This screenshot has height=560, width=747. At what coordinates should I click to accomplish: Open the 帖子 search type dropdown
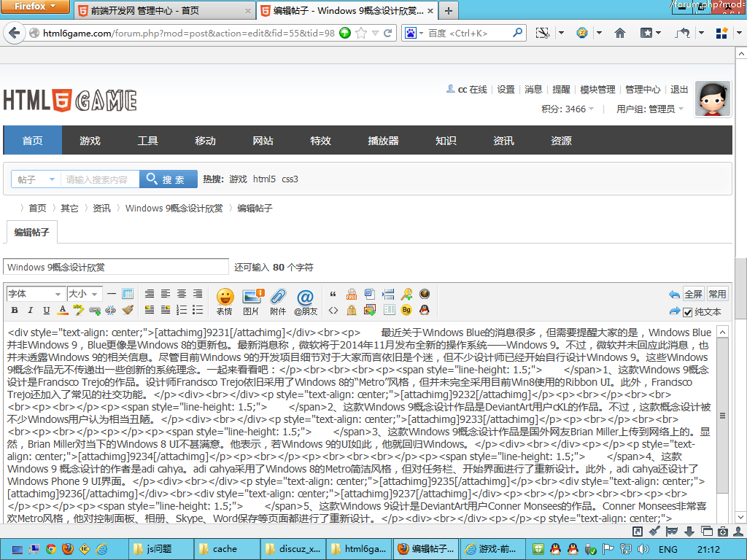coord(36,179)
